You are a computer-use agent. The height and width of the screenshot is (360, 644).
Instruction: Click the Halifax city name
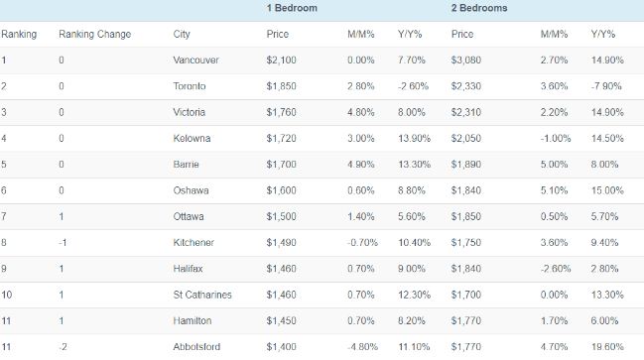(189, 269)
